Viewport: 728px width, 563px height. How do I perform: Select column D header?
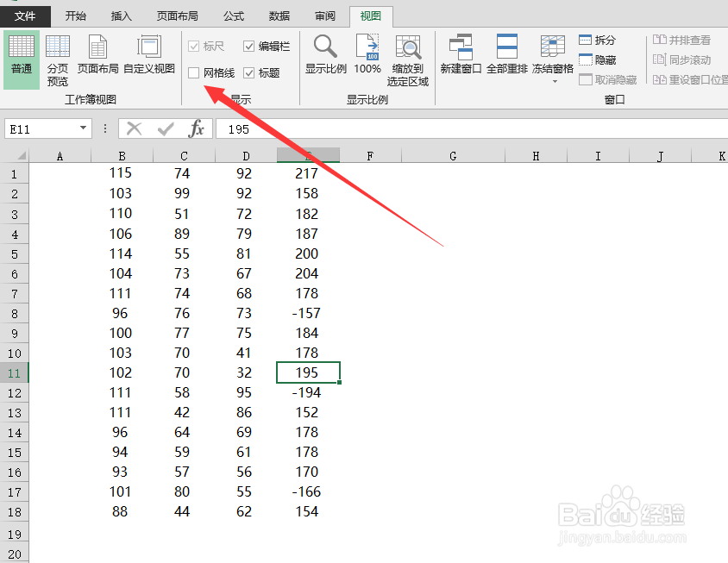pyautogui.click(x=246, y=155)
